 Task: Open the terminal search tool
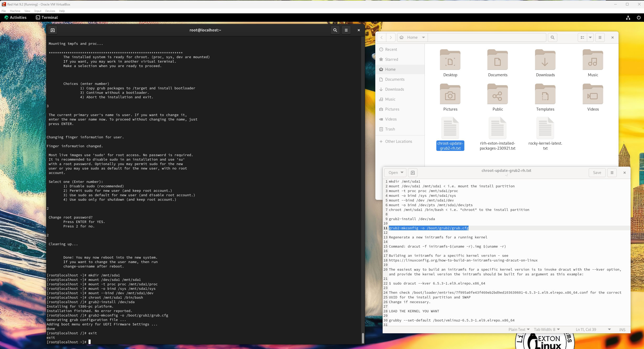(335, 30)
